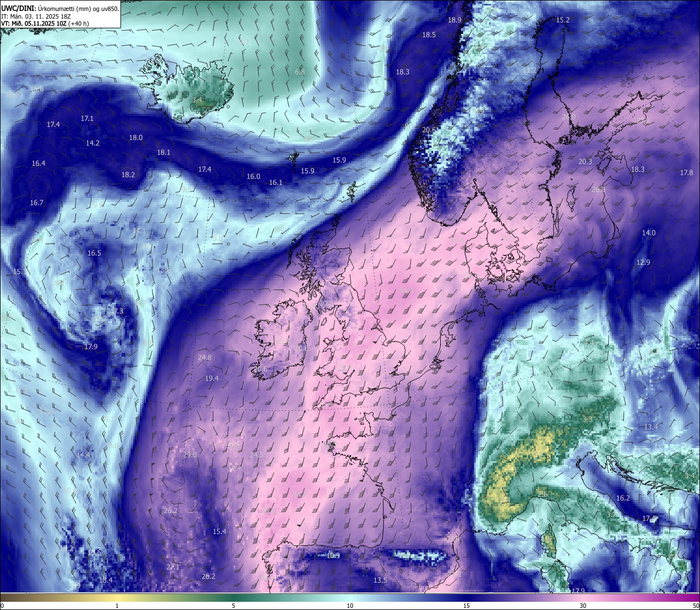Click the '1' tick label on the colour scale

pos(117,606)
